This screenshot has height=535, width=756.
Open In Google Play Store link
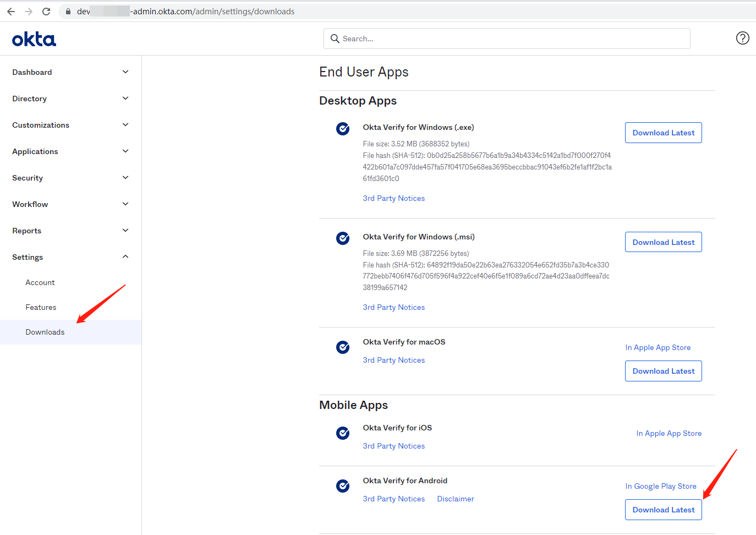pos(661,486)
